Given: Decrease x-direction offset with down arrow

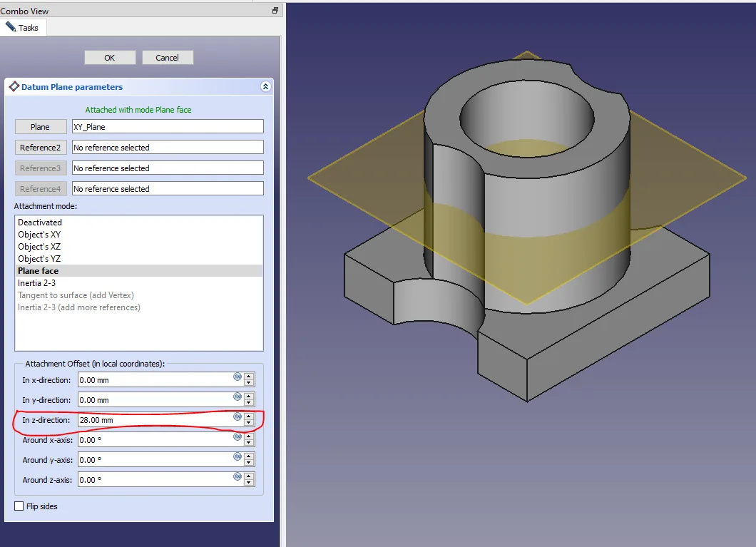Looking at the screenshot, I should click(x=249, y=383).
